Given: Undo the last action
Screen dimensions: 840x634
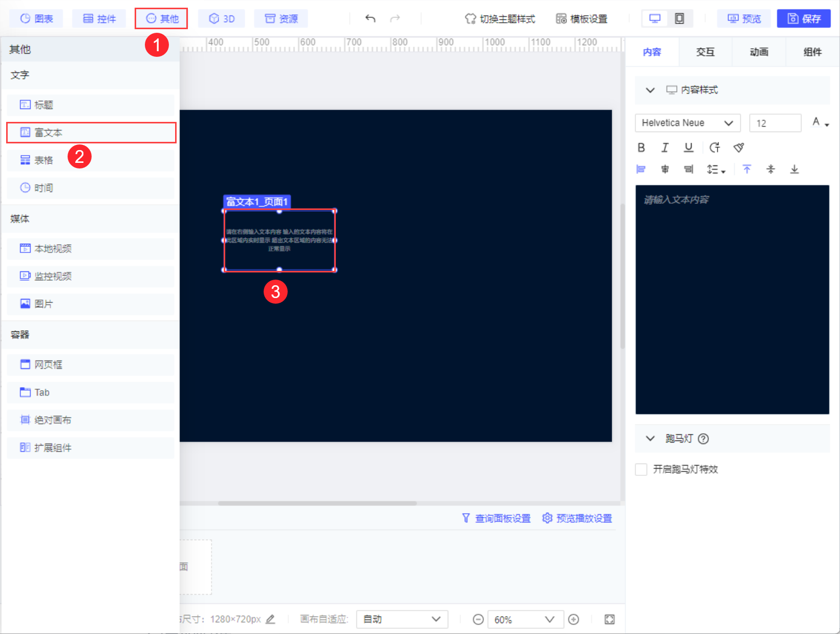Looking at the screenshot, I should (371, 19).
